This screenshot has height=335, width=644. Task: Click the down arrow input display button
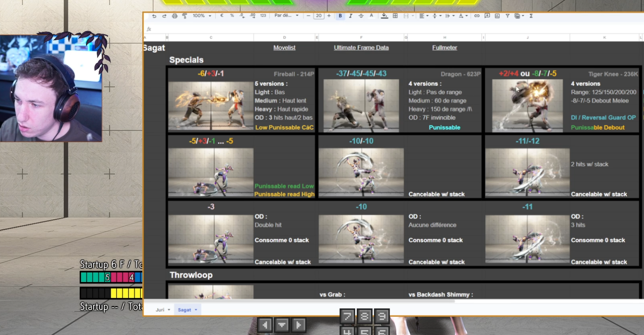click(282, 325)
